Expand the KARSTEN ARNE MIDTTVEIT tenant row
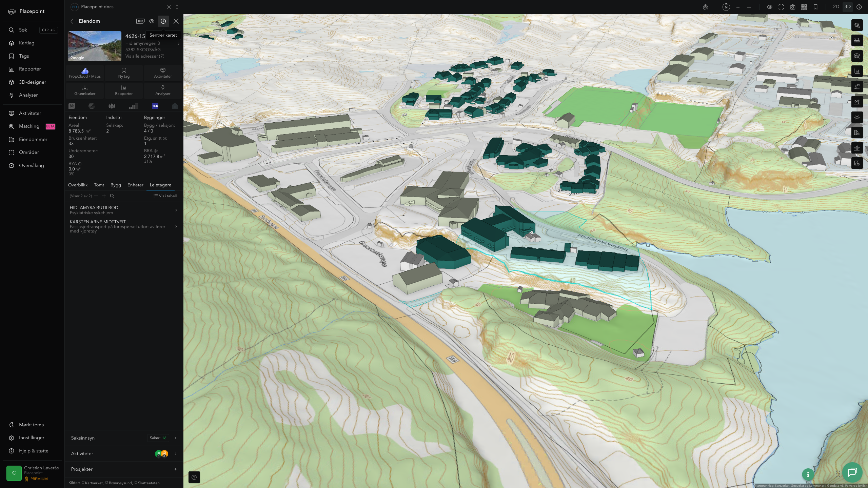The width and height of the screenshot is (868, 488). tap(124, 226)
